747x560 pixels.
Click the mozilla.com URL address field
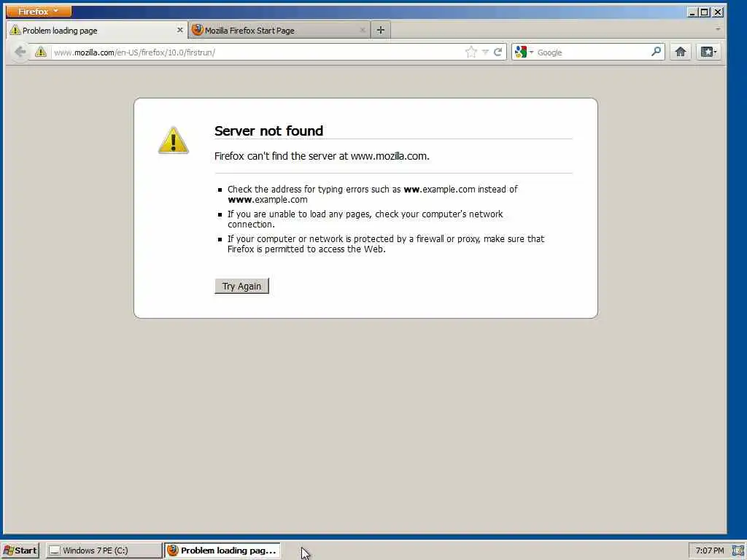(258, 52)
